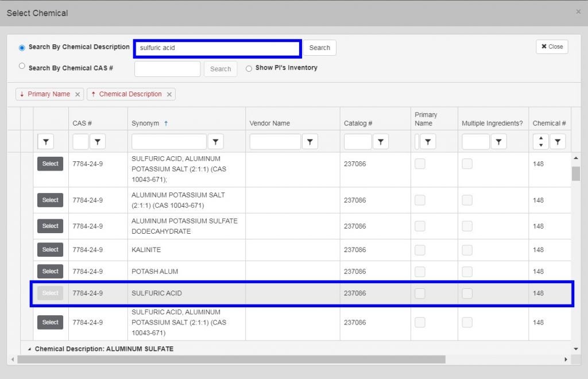Click the vertical scrollbar down arrow

[x=575, y=349]
